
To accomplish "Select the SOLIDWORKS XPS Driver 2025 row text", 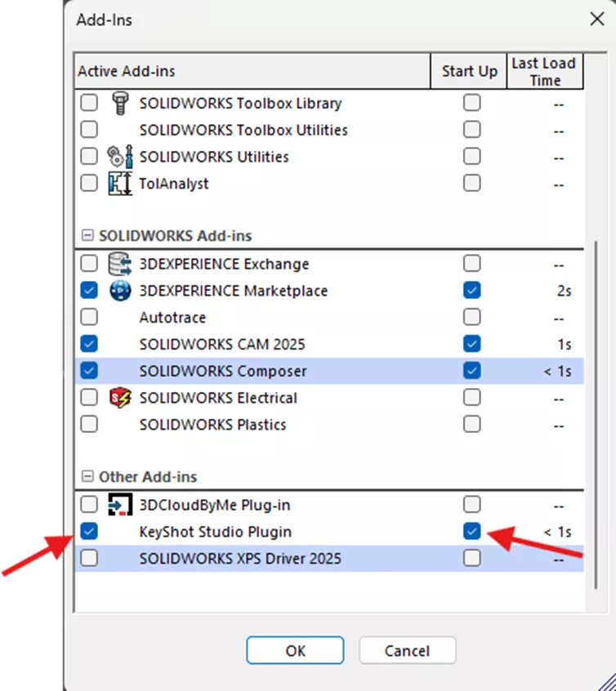I will coord(240,559).
